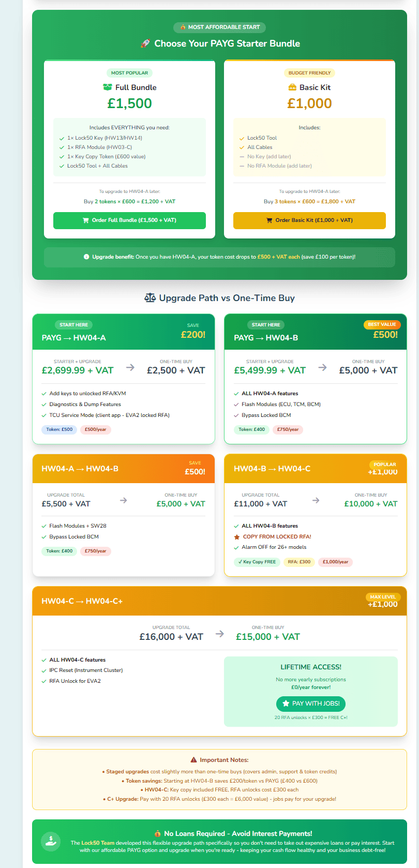This screenshot has width=419, height=868.
Task: Click the MOST AFFORDABLE START badge
Action: click(x=220, y=27)
